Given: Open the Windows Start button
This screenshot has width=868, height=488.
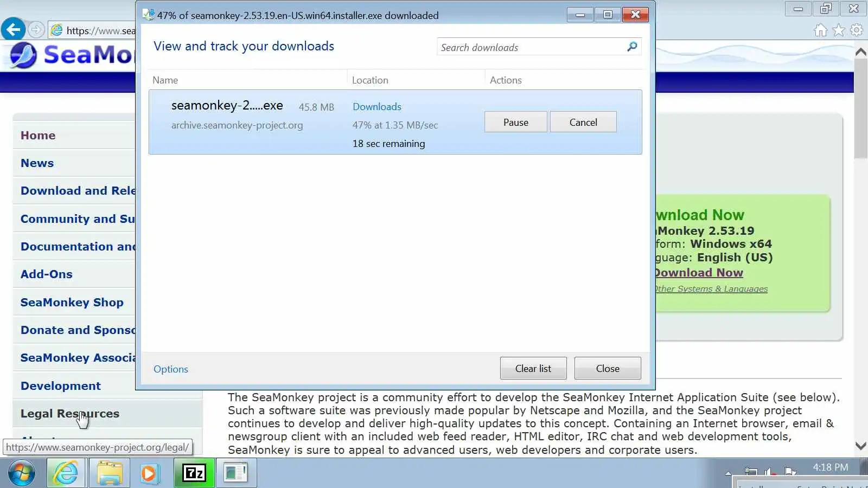Looking at the screenshot, I should pos(22,473).
